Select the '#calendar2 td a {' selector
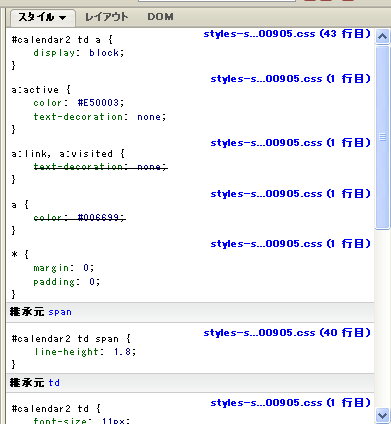 tap(62, 40)
